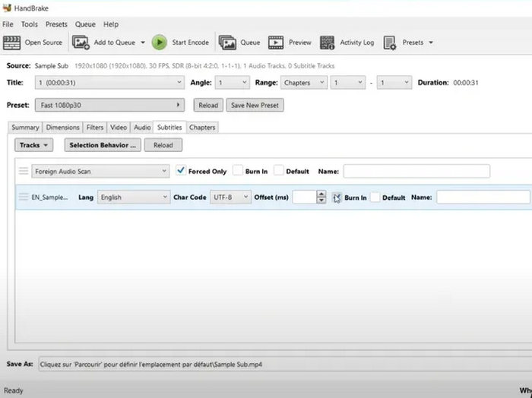Click the Save As destination path field
532x398 pixels.
click(285, 365)
